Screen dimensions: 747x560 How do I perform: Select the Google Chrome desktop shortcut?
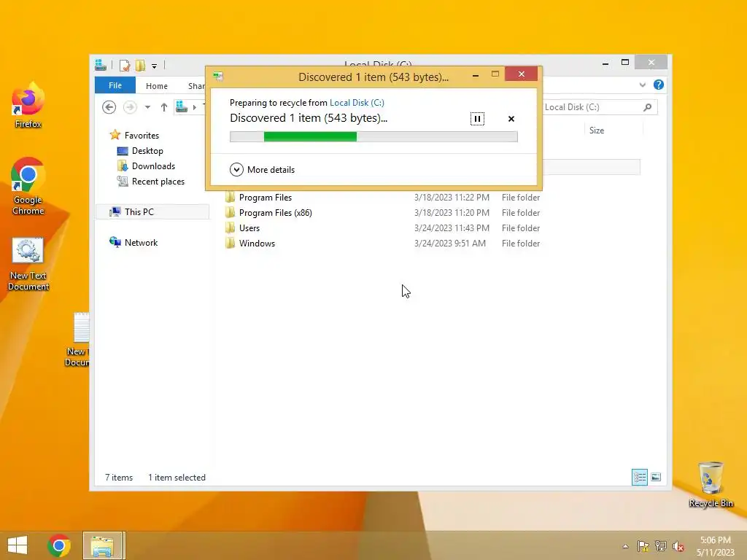click(28, 186)
